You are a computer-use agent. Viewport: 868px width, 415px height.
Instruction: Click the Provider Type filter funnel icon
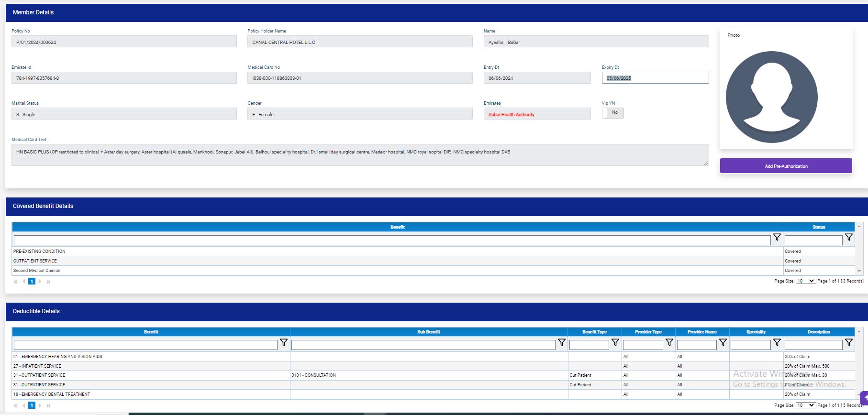(669, 343)
